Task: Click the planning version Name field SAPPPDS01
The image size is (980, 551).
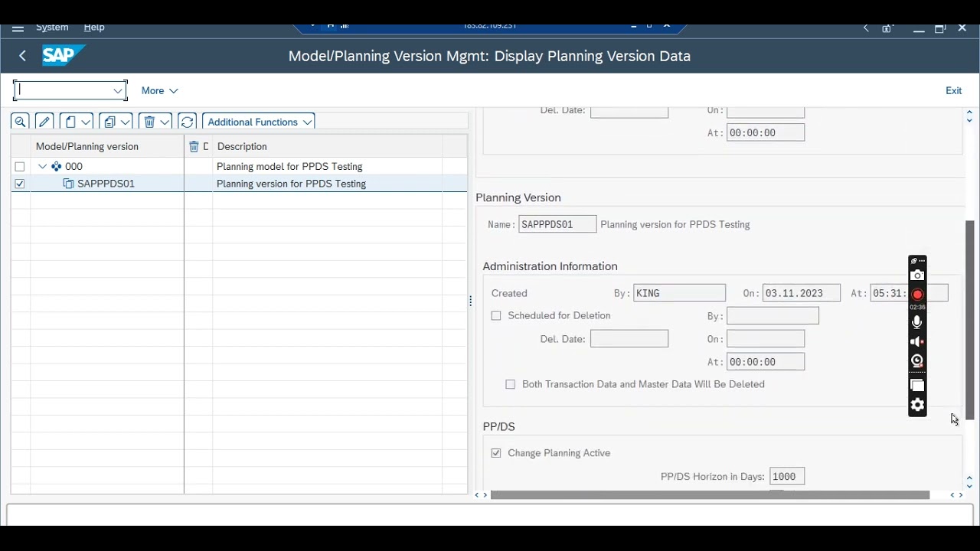Action: tap(557, 224)
